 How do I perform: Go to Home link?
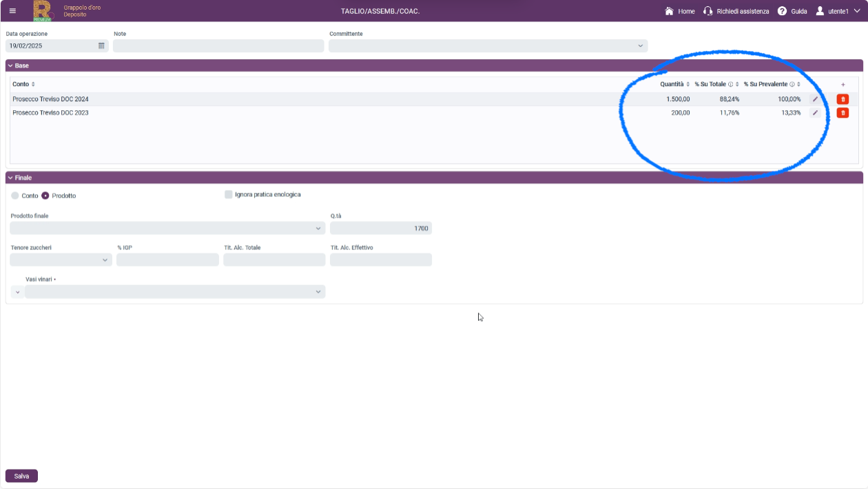click(x=686, y=11)
